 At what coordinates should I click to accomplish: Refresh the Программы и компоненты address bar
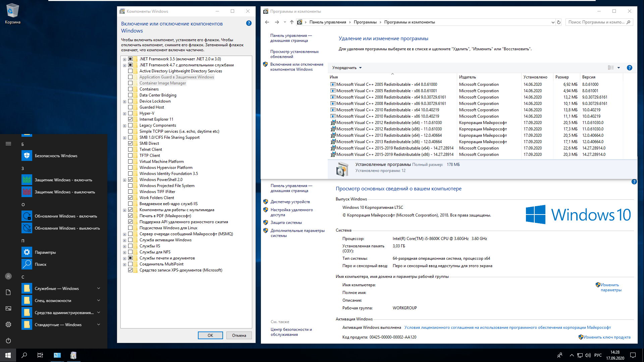click(559, 22)
